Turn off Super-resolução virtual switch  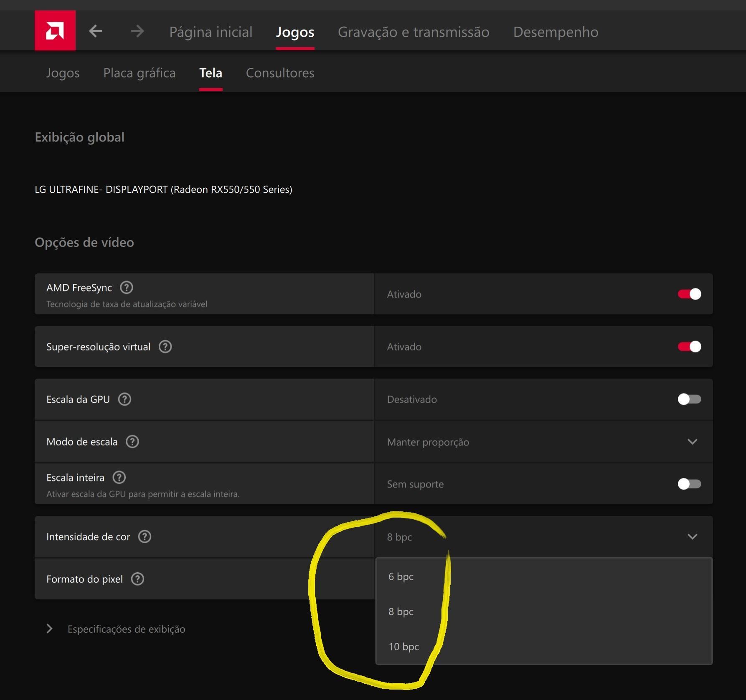click(x=690, y=347)
